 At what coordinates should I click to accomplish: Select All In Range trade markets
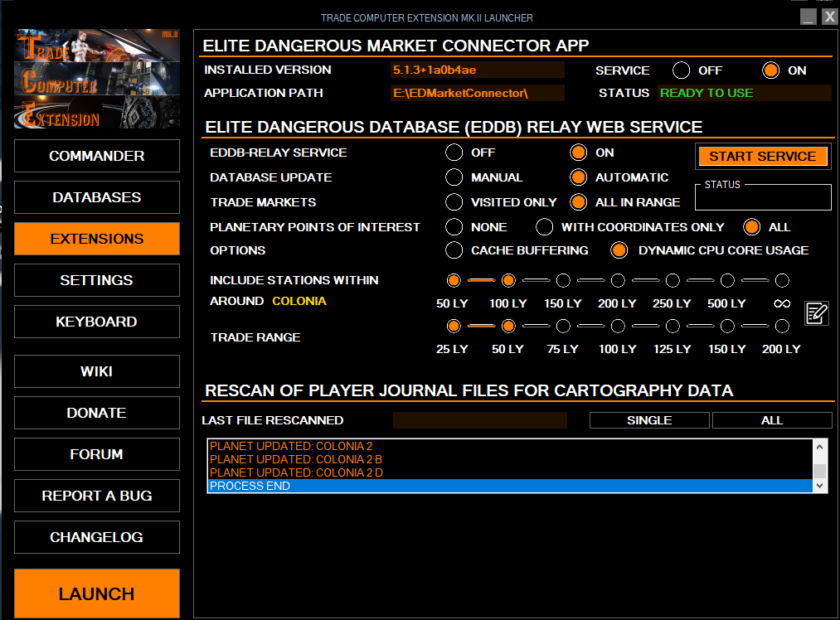[579, 202]
